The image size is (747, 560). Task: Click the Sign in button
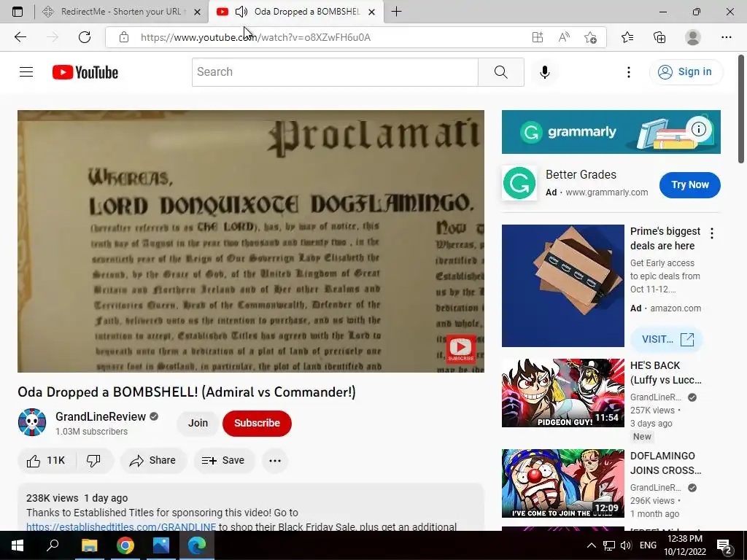coord(685,72)
